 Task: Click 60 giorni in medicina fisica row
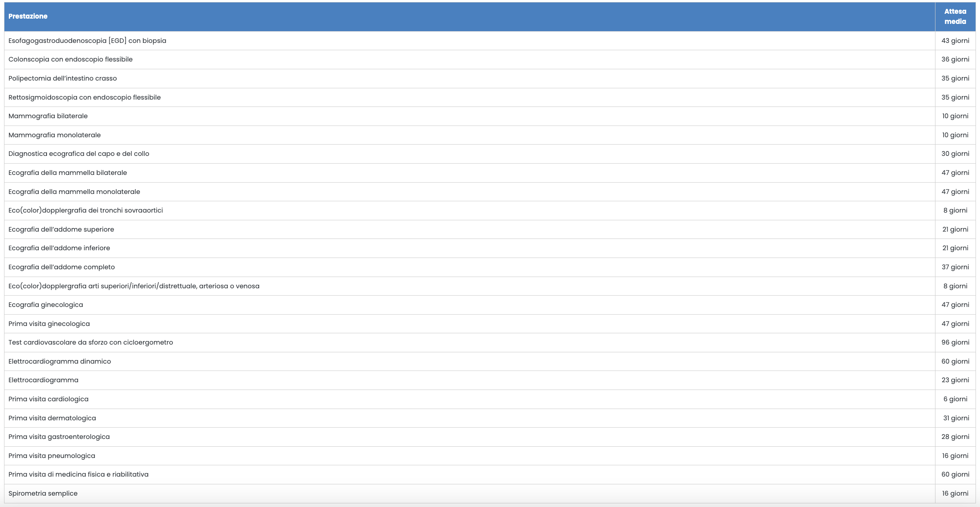955,474
